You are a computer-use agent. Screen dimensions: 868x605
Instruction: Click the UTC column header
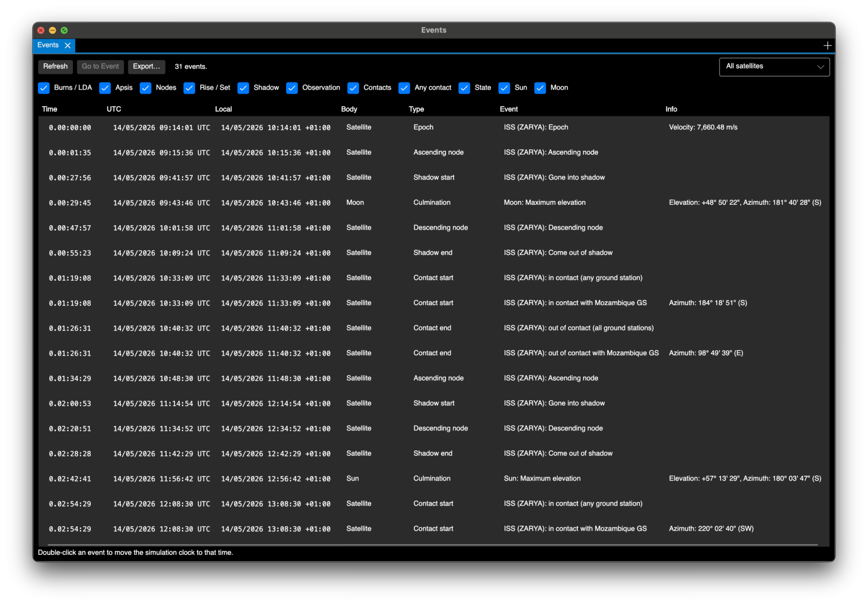tap(114, 109)
